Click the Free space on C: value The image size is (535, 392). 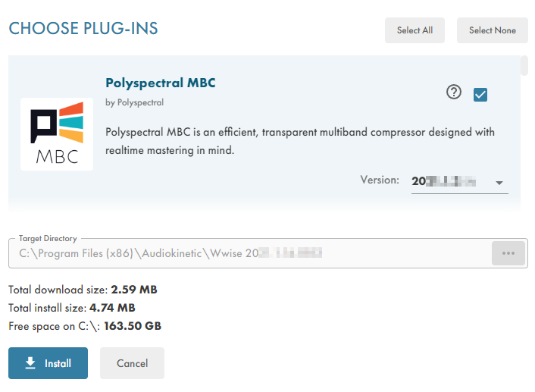[x=133, y=326]
